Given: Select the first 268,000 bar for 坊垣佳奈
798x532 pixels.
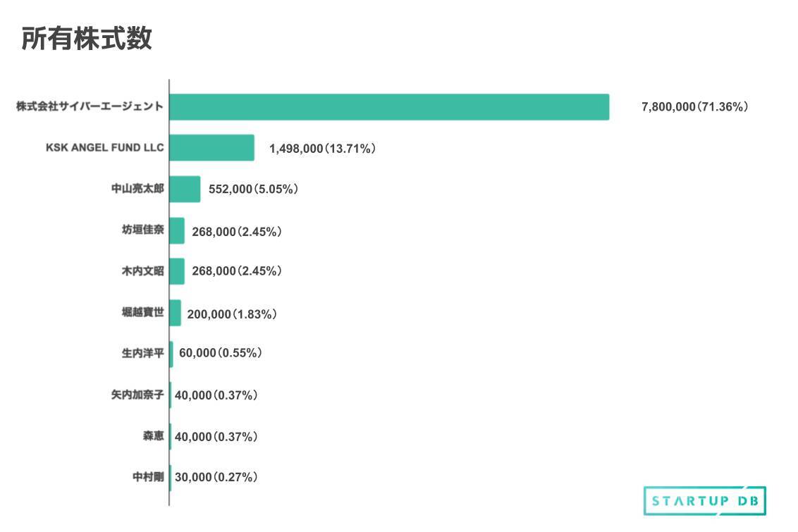Looking at the screenshot, I should 177,230.
